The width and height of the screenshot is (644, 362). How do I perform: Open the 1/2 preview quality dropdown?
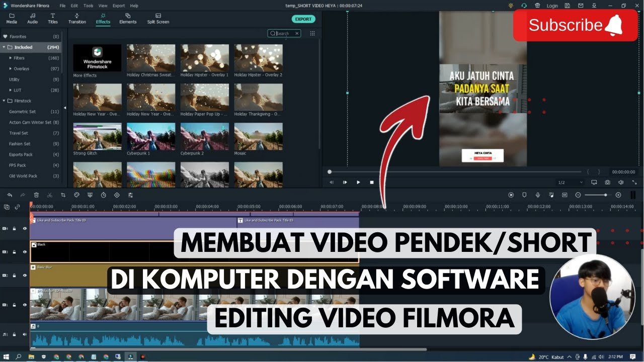570,182
